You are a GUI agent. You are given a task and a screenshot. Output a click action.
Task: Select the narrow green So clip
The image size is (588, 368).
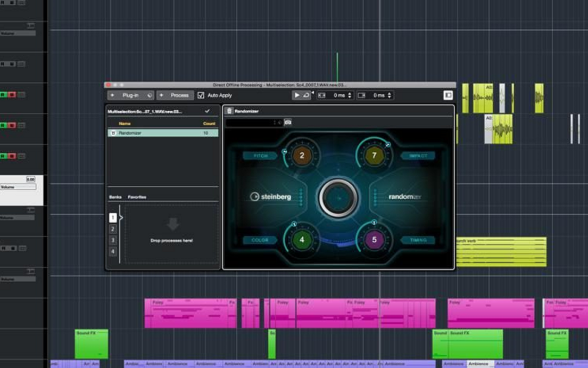(272, 344)
